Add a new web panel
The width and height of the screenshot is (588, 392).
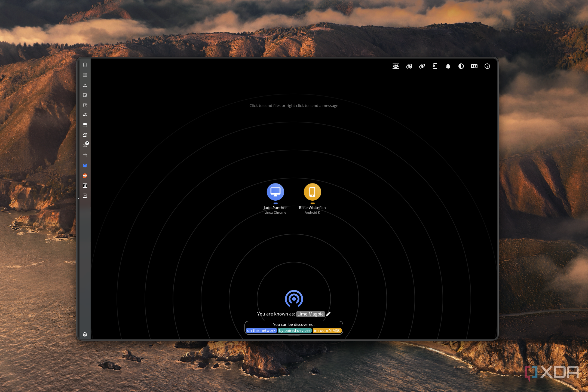[85, 196]
